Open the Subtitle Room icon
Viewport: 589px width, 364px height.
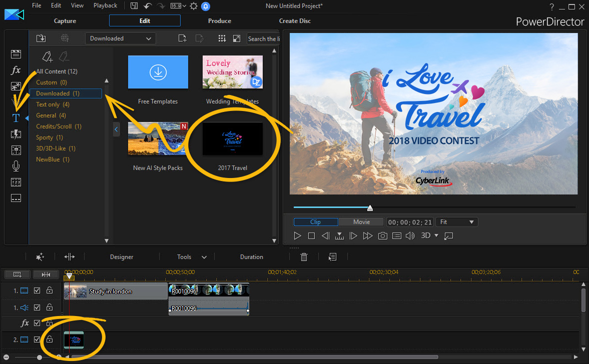point(16,198)
